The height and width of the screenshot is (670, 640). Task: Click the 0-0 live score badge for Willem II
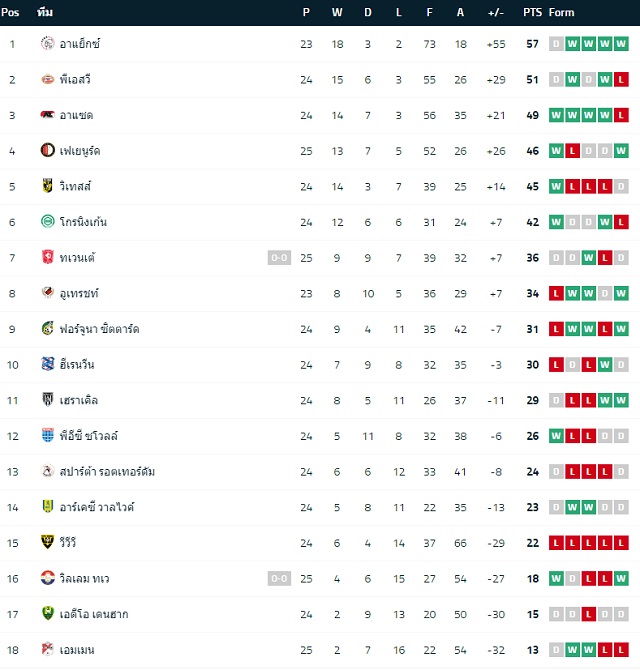(279, 579)
